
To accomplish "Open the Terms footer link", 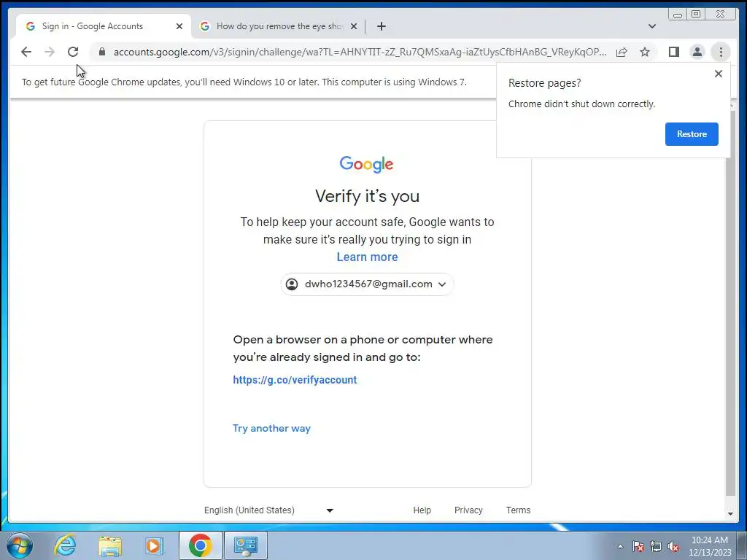I will tap(519, 510).
